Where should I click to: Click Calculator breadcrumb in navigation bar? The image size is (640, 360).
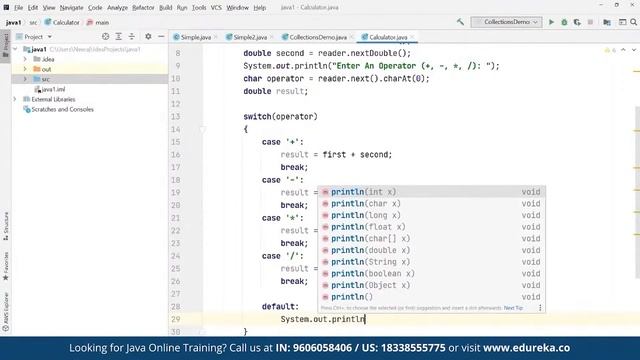62,22
